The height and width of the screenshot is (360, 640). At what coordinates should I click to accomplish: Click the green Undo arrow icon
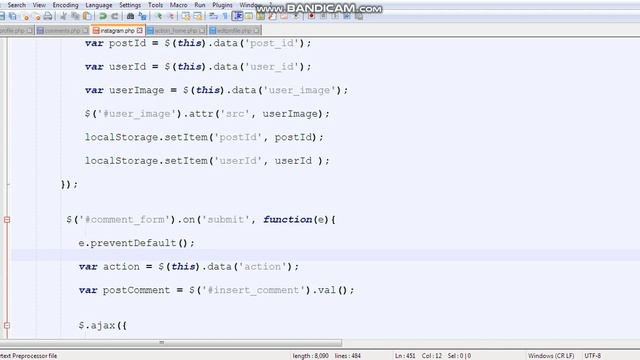[x=103, y=16]
